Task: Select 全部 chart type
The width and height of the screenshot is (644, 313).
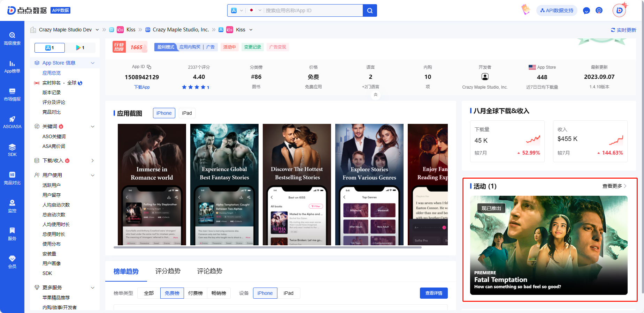Action: pos(149,293)
